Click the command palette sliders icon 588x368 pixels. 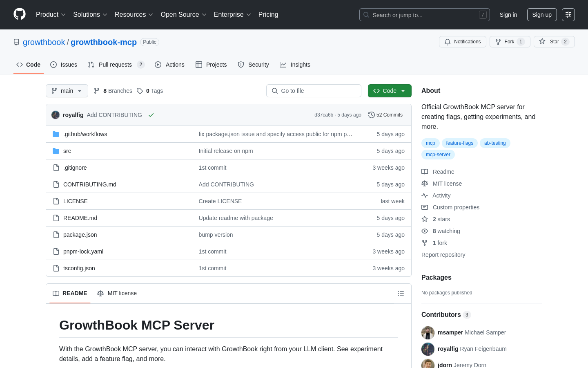[x=568, y=15]
